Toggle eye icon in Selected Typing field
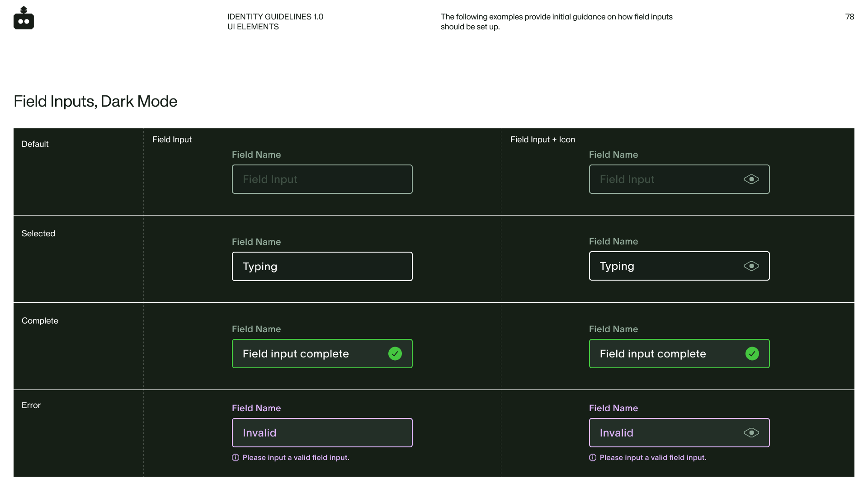 [751, 266]
